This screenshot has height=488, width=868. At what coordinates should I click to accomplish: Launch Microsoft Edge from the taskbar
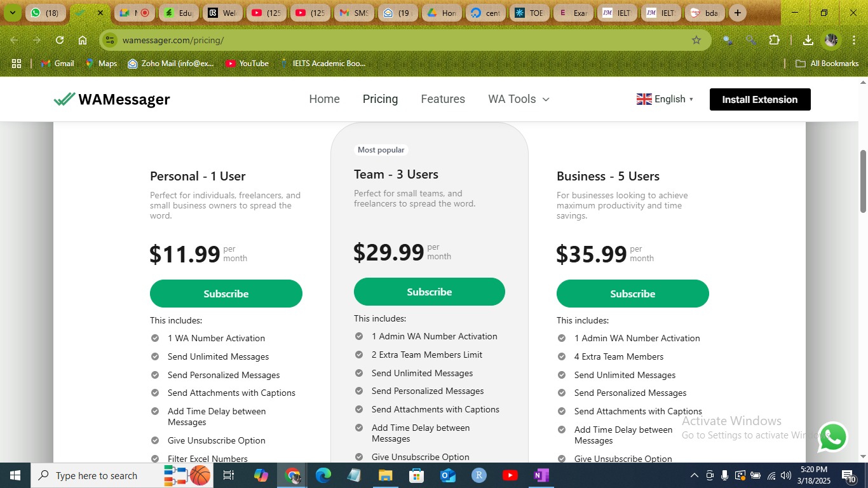pyautogui.click(x=323, y=475)
